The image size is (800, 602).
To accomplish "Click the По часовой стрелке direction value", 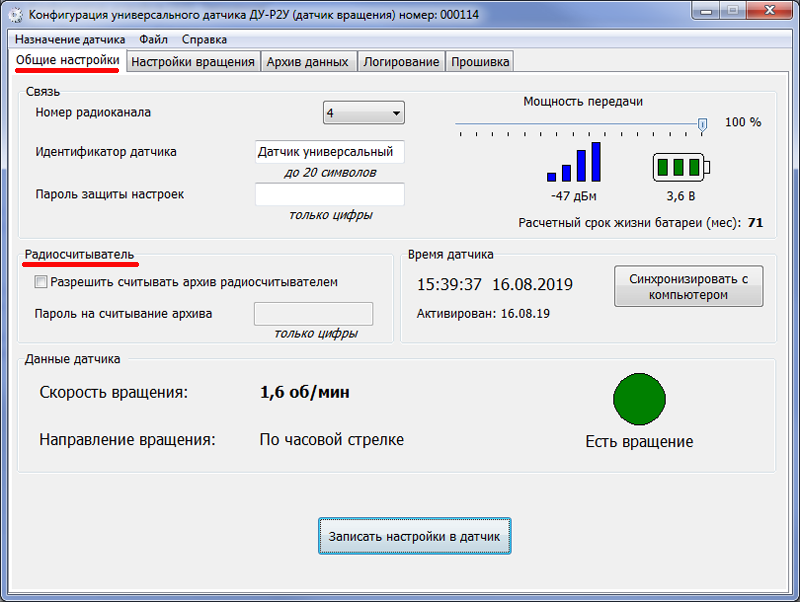I will [332, 439].
